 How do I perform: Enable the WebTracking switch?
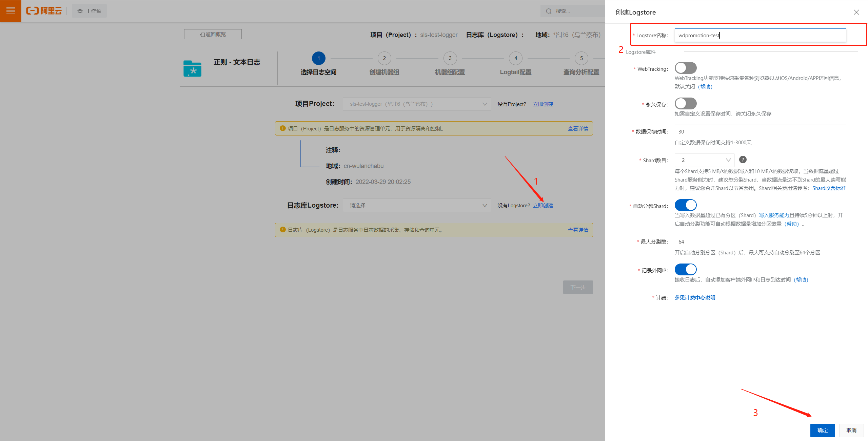pyautogui.click(x=685, y=68)
